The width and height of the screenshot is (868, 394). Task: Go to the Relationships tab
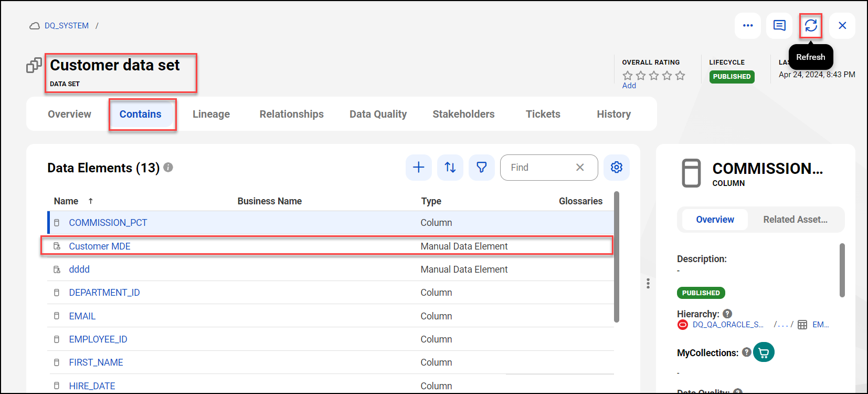292,114
